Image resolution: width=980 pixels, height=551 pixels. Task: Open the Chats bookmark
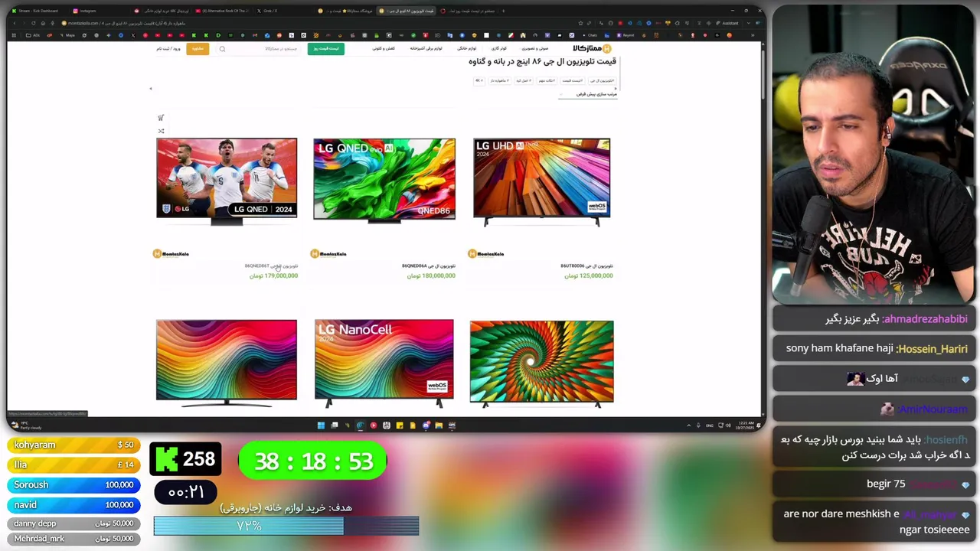click(x=590, y=35)
